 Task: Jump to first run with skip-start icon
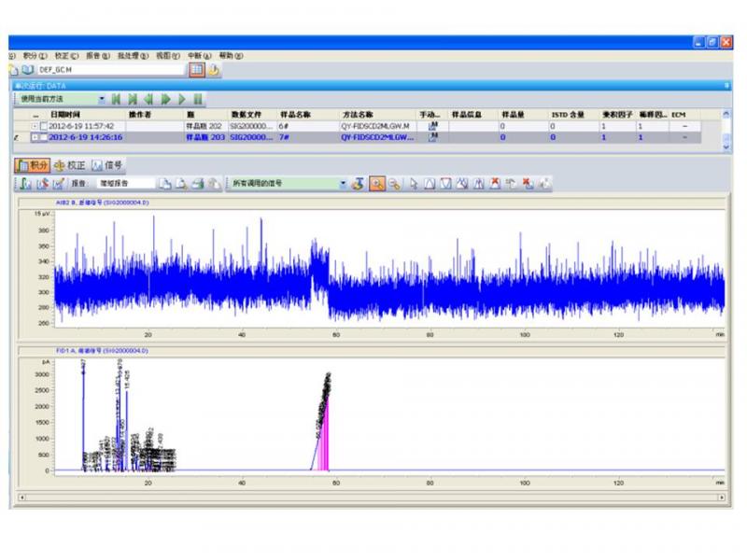pos(117,98)
